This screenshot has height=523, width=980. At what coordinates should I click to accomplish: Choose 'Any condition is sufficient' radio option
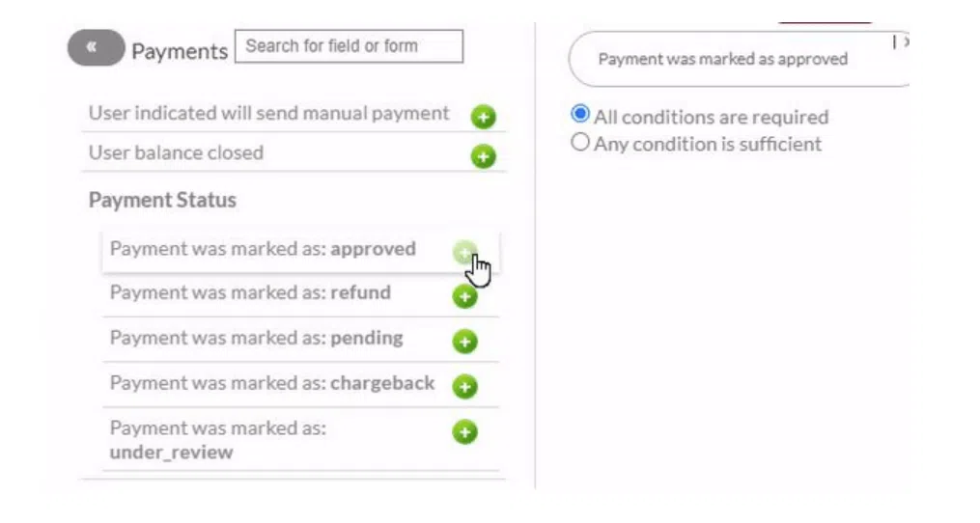click(x=580, y=143)
